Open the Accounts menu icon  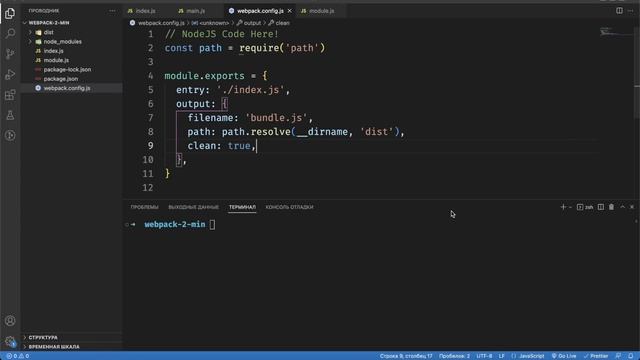click(10, 321)
